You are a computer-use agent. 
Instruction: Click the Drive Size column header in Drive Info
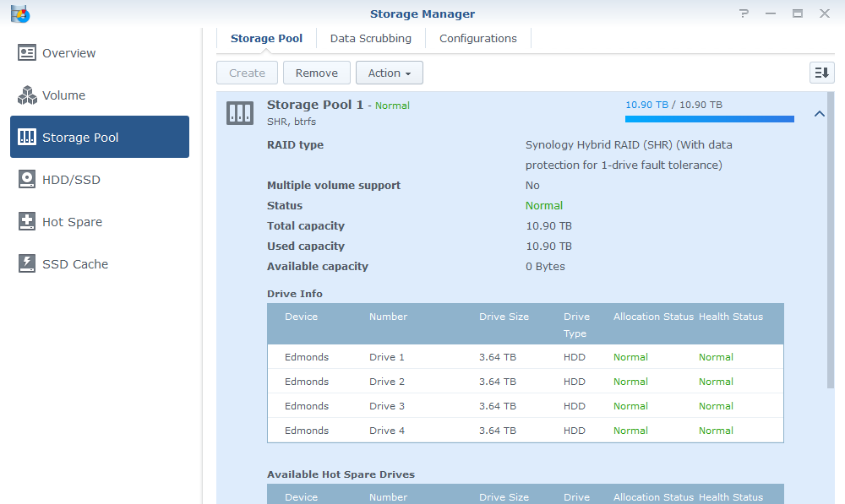click(x=504, y=317)
